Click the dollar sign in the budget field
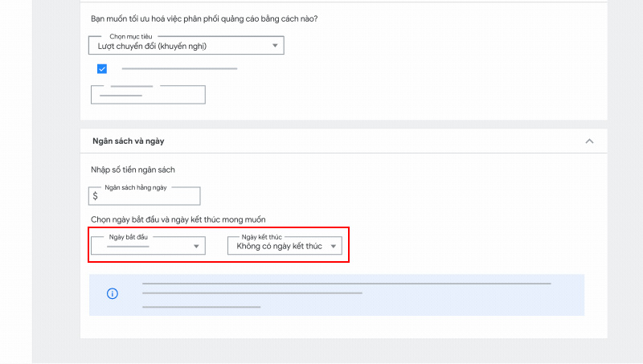Screen dimensions: 643x364 point(96,196)
